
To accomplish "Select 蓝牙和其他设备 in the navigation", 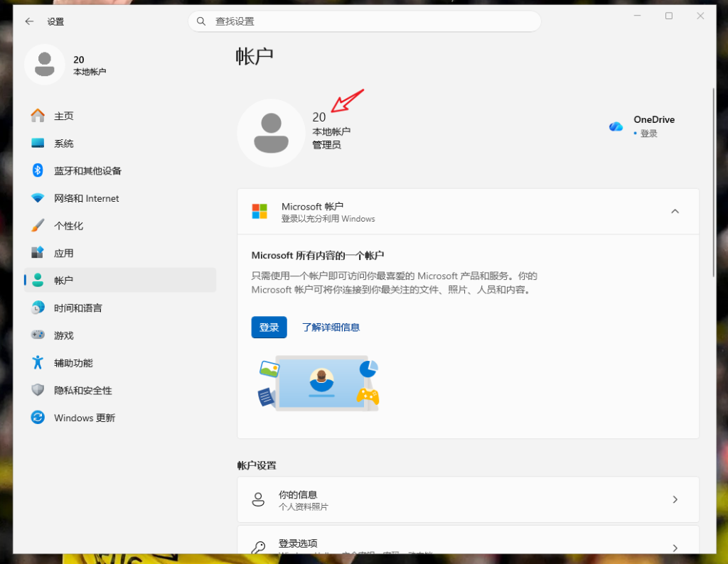I will (87, 170).
